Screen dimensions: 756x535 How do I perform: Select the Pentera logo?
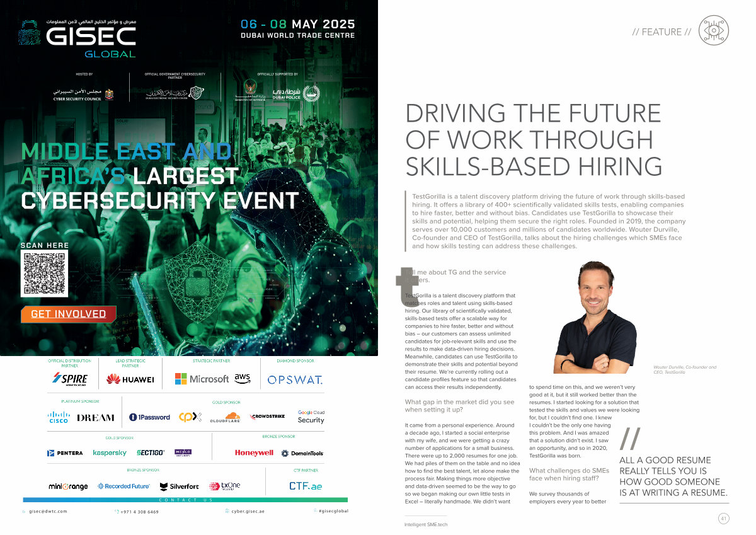tap(66, 452)
